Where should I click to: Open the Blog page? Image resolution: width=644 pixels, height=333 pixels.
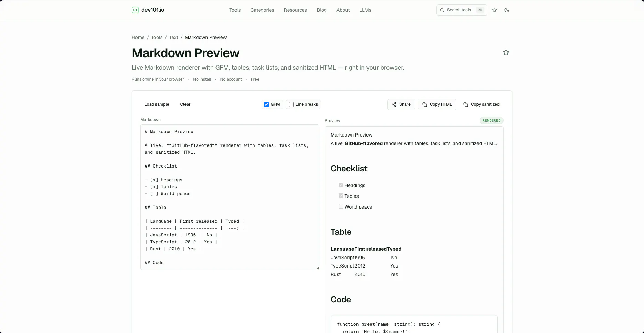(322, 10)
